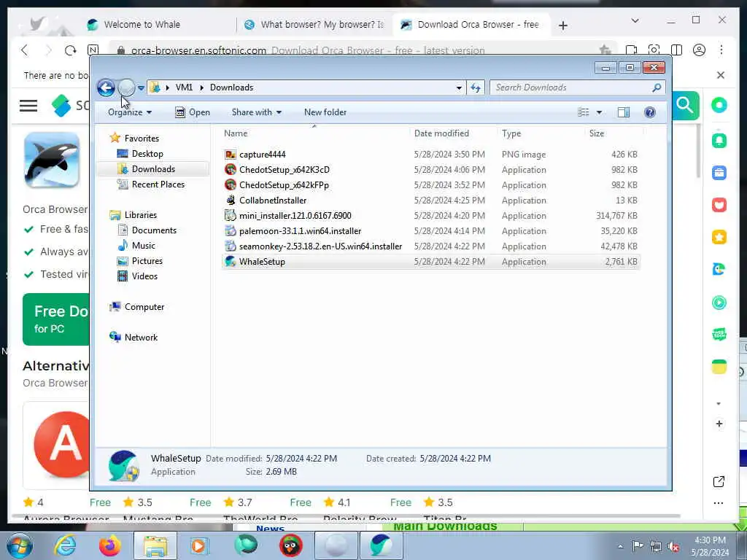Open recent locations arrow beside forward button
Viewport: 747px width, 560px height.
(141, 87)
